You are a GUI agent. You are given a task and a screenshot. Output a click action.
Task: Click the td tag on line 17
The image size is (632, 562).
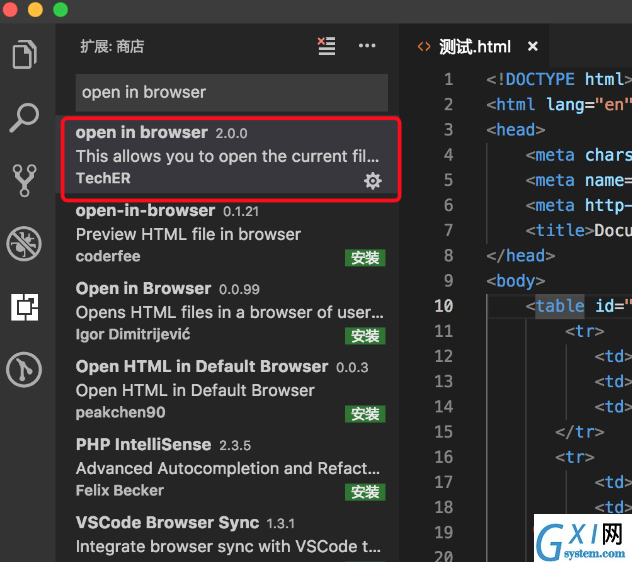(613, 482)
